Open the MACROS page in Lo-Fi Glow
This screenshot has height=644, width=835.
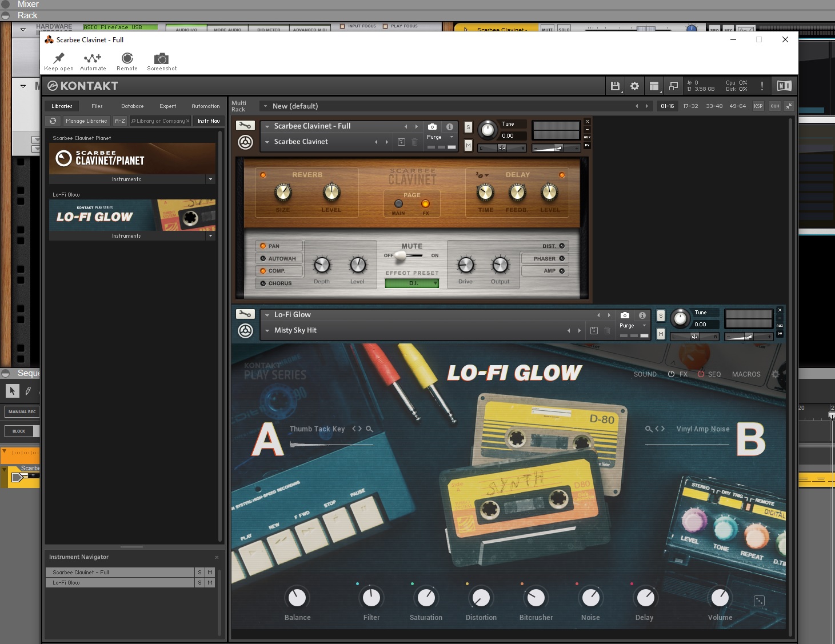point(746,374)
